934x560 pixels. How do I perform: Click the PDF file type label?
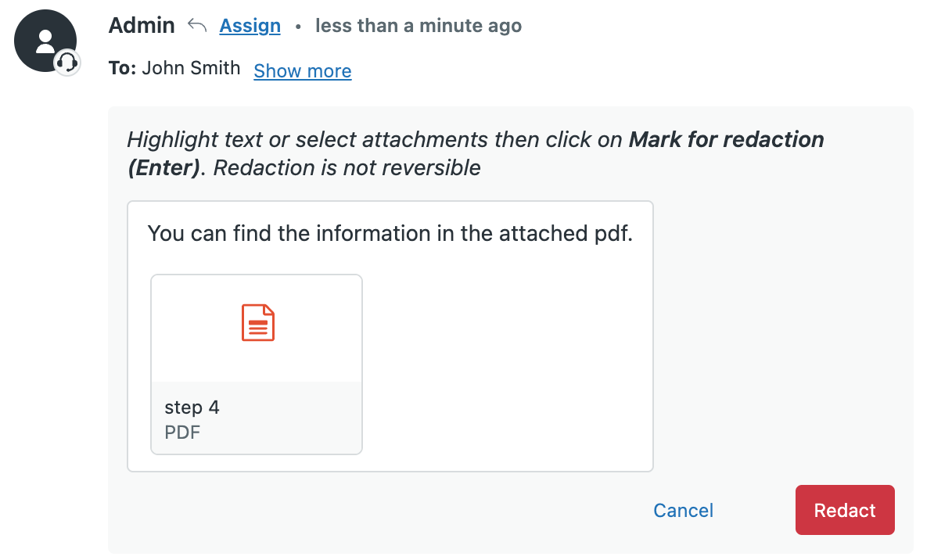(182, 433)
